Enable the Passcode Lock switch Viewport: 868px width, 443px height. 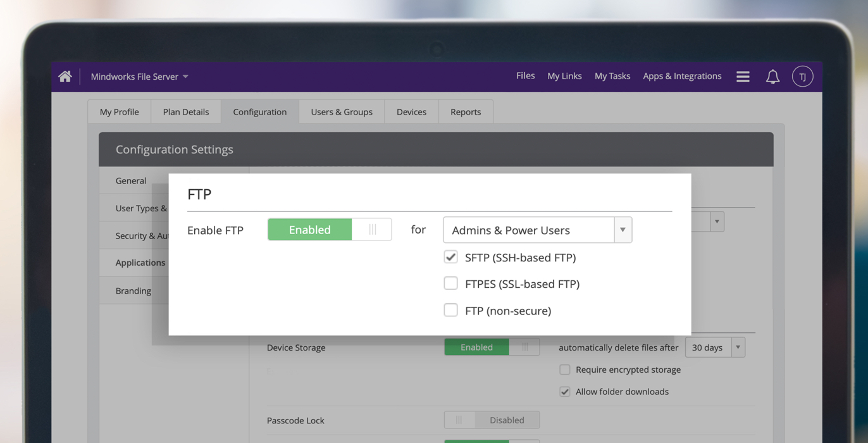click(492, 420)
